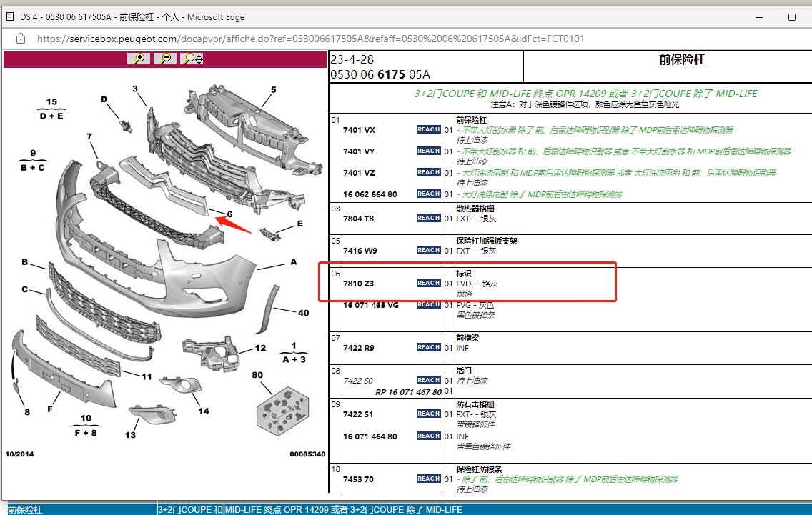Image resolution: width=812 pixels, height=515 pixels.
Task: Select part number 7422 S1
Action: 358,414
